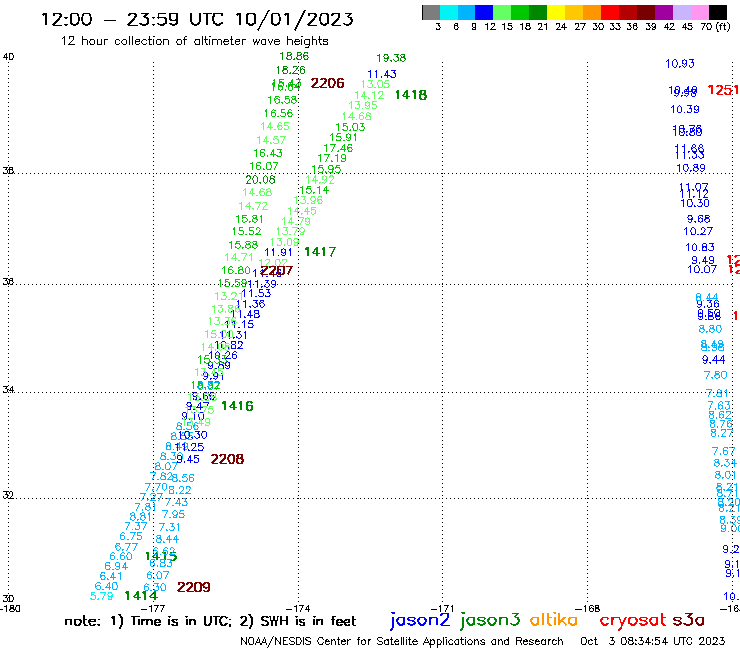Click the wave height value '5.79'
Image resolution: width=740 pixels, height=650 pixels.
point(102,596)
